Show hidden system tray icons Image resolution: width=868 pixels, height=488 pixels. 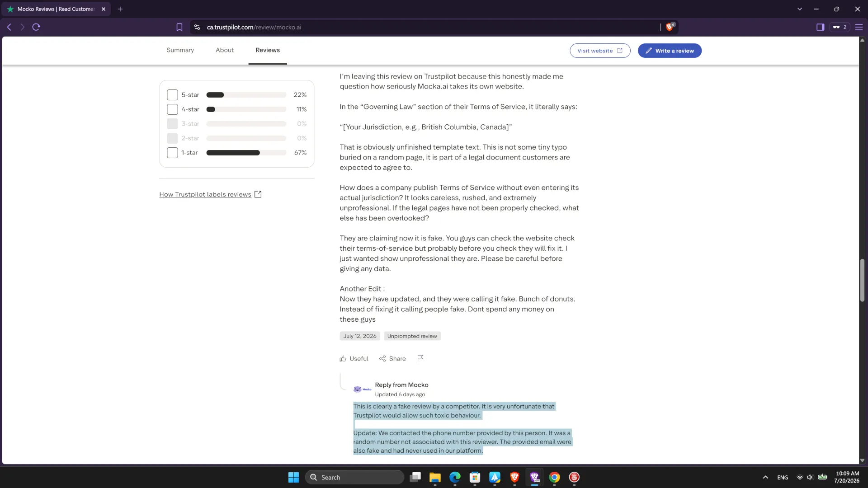click(x=765, y=477)
